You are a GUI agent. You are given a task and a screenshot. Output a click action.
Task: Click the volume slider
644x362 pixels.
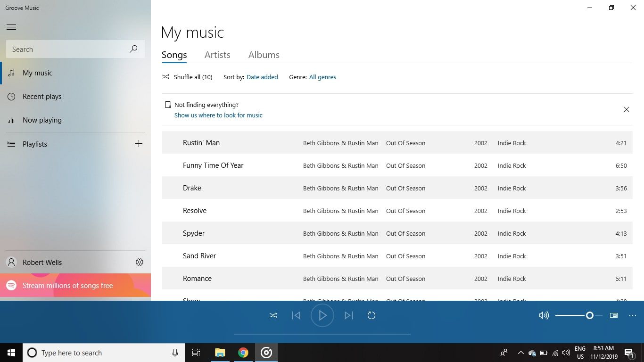click(x=578, y=315)
